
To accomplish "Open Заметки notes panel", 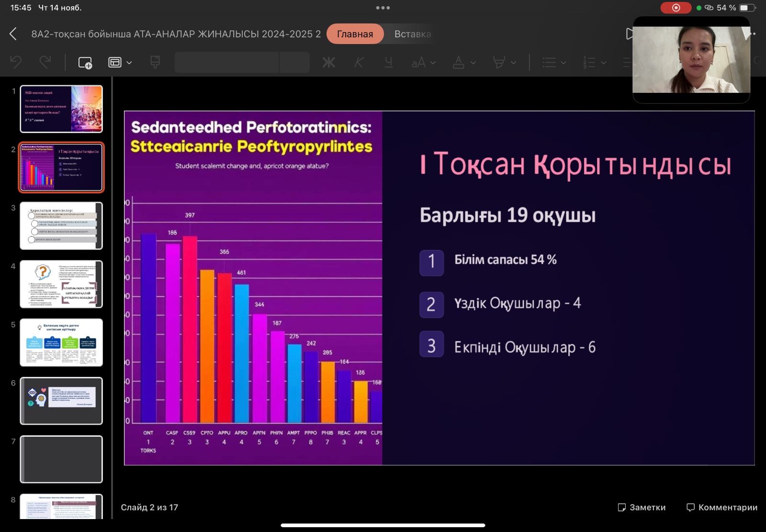I will tap(642, 507).
